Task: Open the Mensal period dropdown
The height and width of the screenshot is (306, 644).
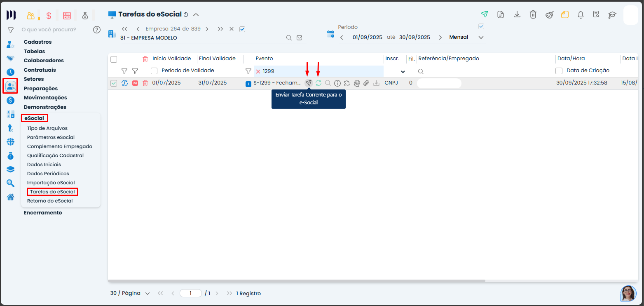Action: tap(467, 37)
